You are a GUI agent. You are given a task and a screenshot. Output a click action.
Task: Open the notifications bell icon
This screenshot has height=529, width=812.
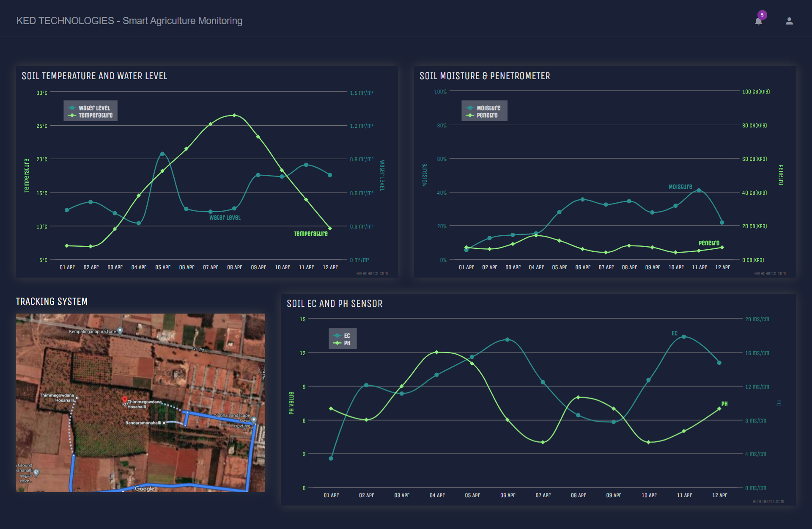tap(758, 22)
